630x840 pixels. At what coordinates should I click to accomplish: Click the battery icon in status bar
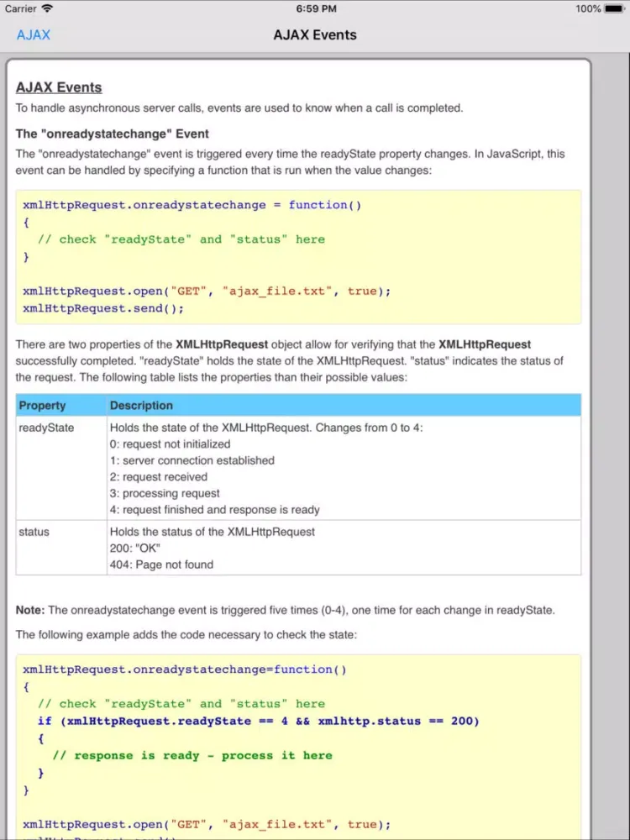615,8
